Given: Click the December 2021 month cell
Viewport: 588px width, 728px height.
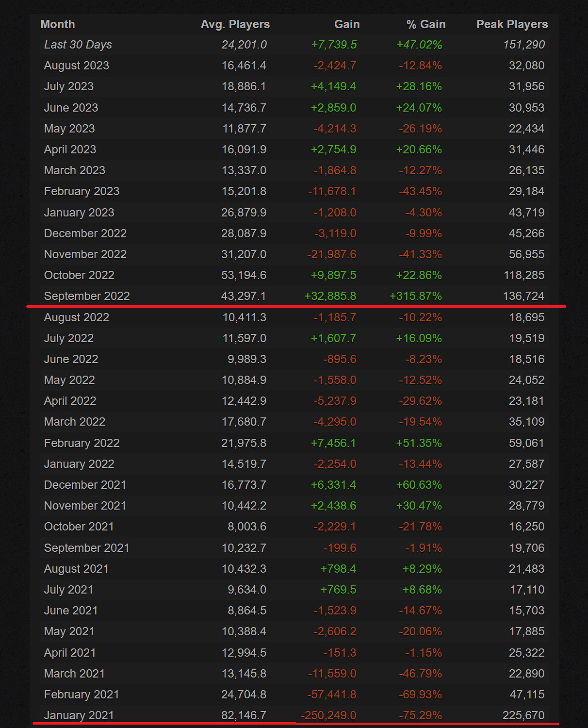Looking at the screenshot, I should 85,485.
